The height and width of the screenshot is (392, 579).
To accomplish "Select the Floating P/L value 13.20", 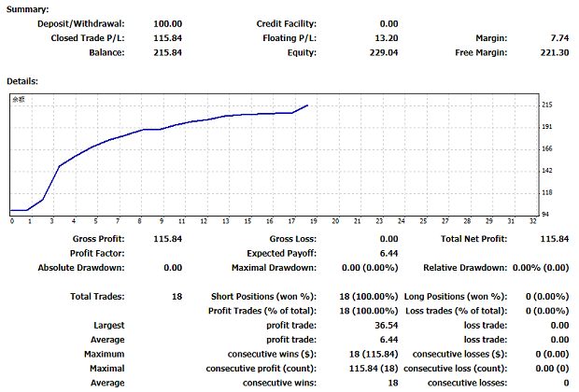I will pyautogui.click(x=386, y=38).
